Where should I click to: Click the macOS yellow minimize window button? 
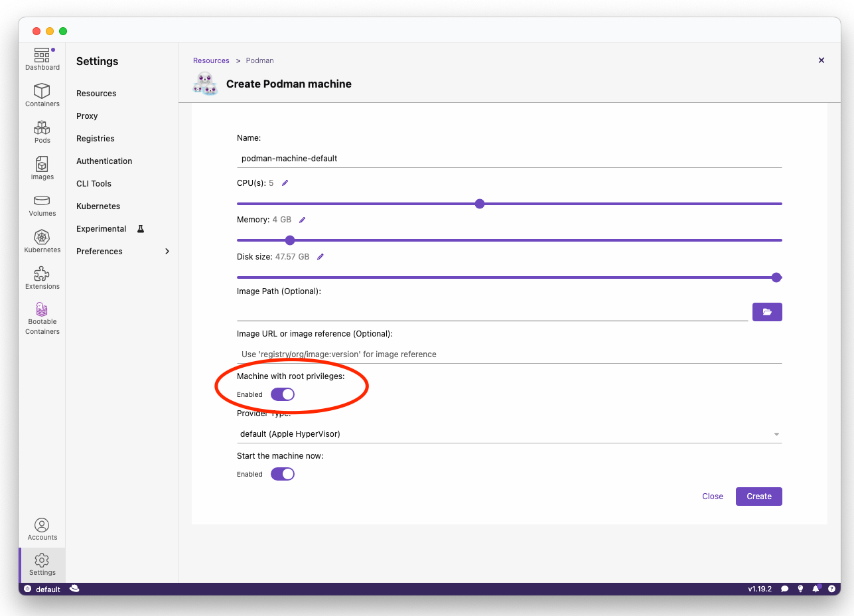50,31
